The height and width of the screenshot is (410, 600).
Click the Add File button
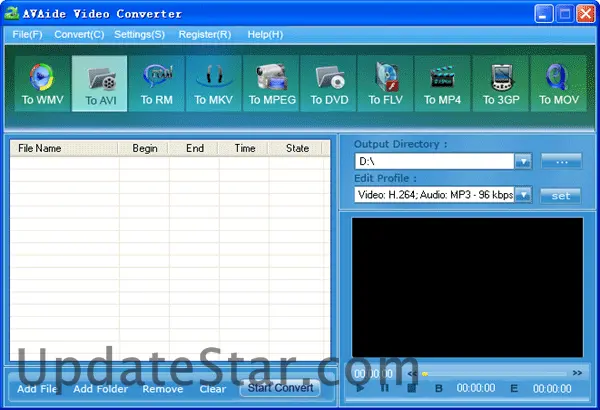coord(37,389)
